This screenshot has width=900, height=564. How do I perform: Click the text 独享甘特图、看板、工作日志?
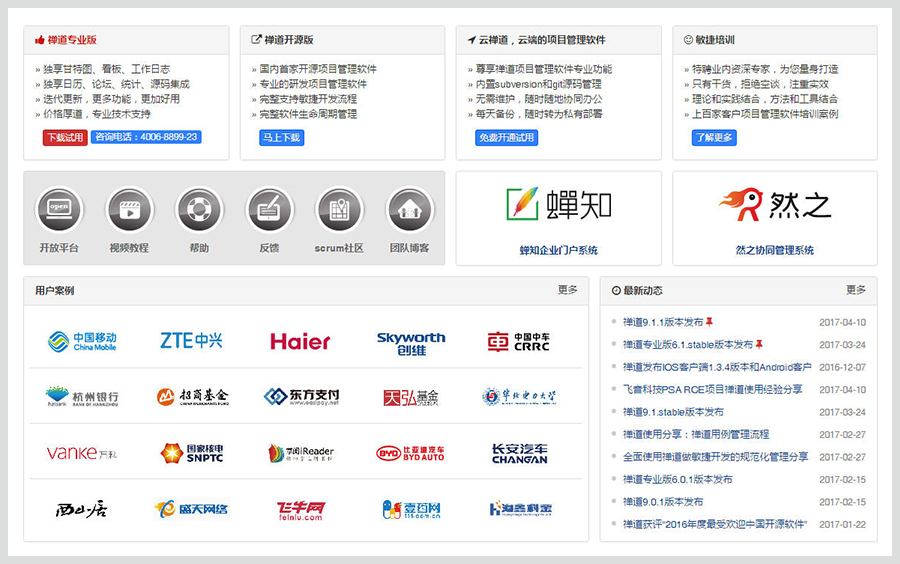point(107,69)
